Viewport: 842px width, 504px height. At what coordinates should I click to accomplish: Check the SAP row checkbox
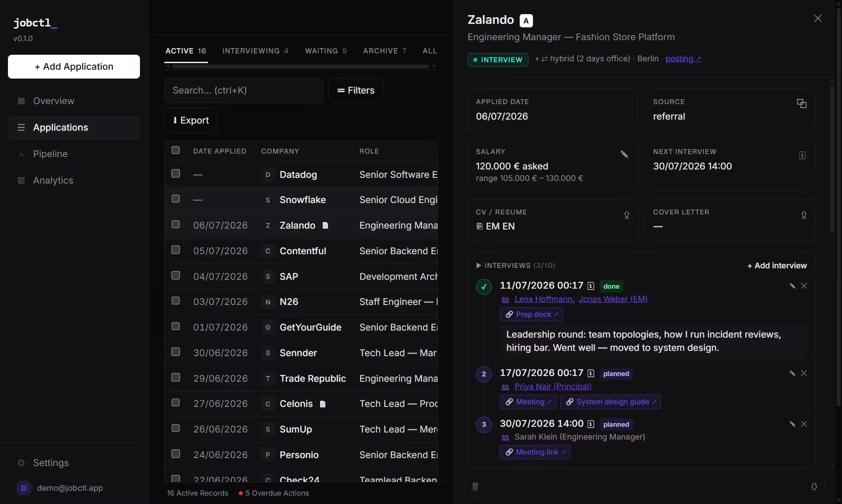[176, 275]
